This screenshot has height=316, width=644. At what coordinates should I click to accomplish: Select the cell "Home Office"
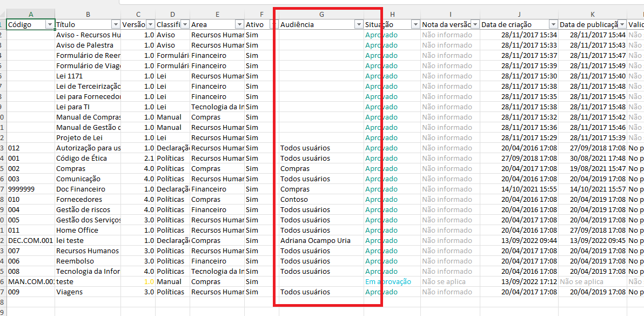[x=88, y=231]
